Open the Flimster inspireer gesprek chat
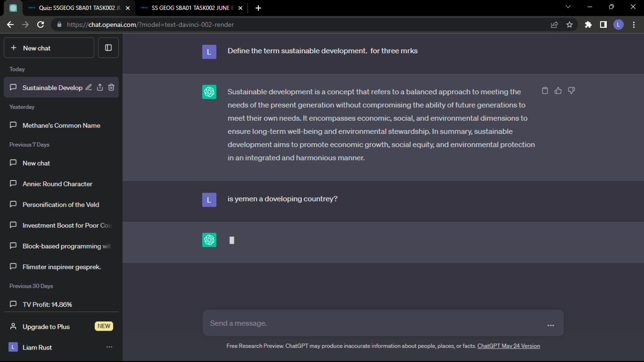This screenshot has width=644, height=362. click(61, 267)
